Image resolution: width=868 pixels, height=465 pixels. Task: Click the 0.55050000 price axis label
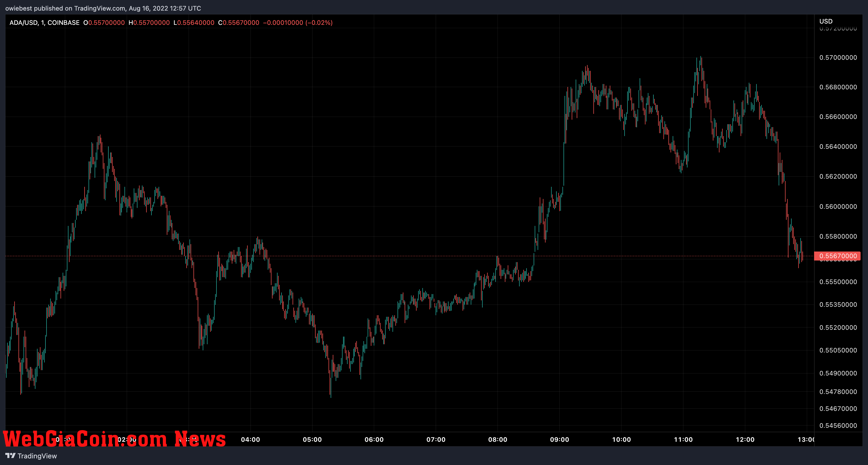pos(838,351)
